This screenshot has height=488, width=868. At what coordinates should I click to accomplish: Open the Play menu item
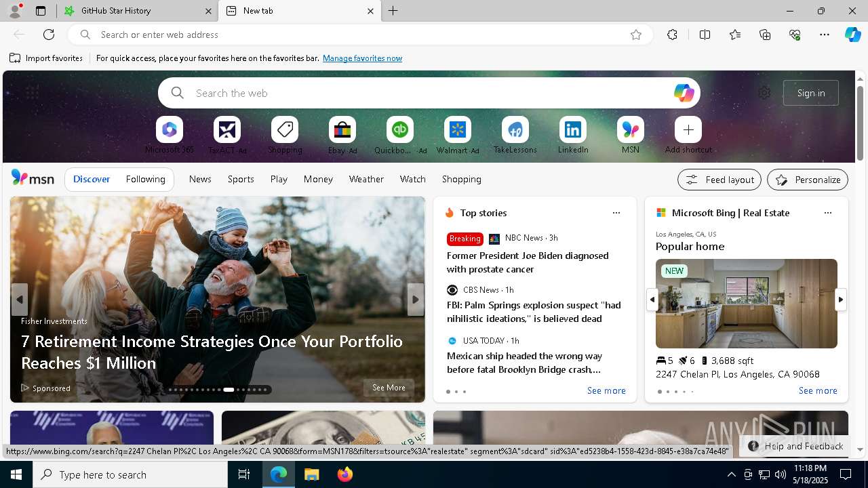coord(279,179)
